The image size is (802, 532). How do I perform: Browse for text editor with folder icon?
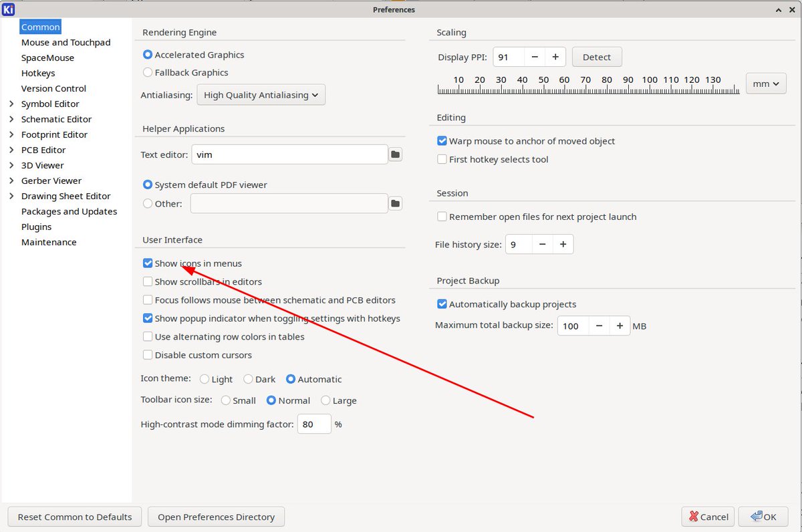point(396,154)
